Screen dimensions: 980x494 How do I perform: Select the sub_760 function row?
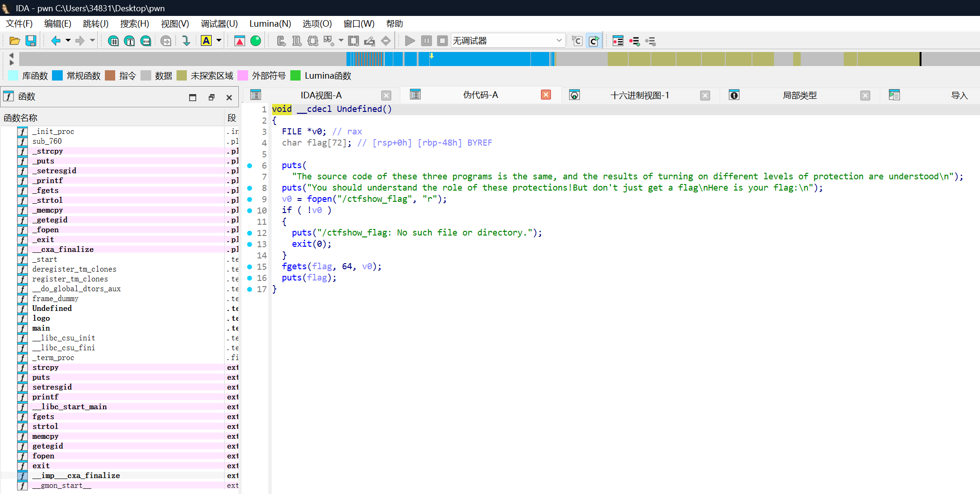point(120,141)
